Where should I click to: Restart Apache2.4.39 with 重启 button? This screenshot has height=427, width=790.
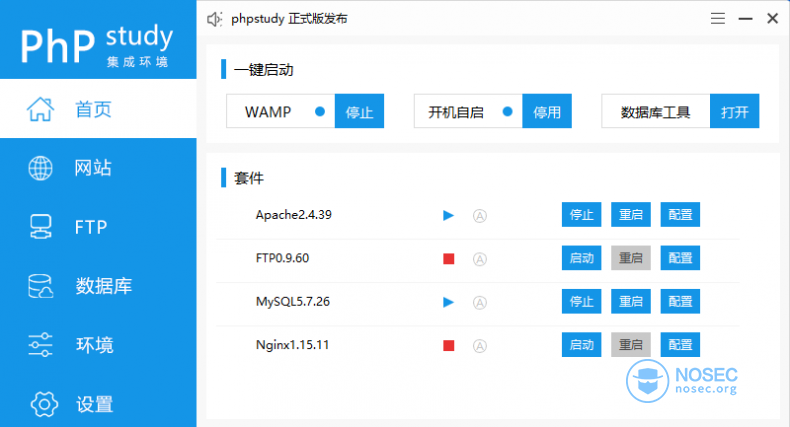point(631,215)
